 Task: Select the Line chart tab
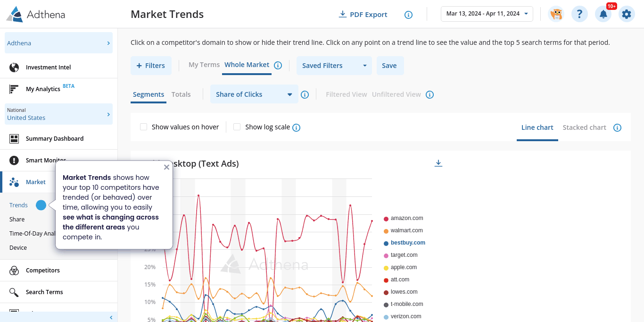coord(537,127)
